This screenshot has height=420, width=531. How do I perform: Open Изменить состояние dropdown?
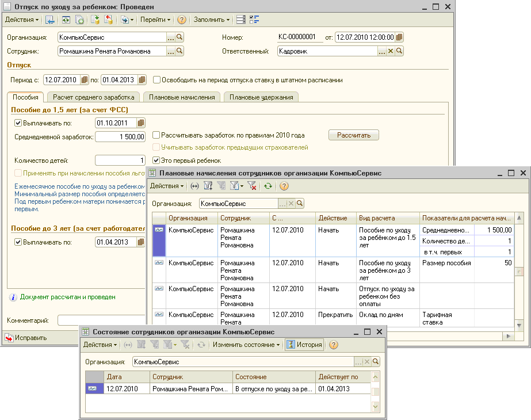pyautogui.click(x=246, y=345)
